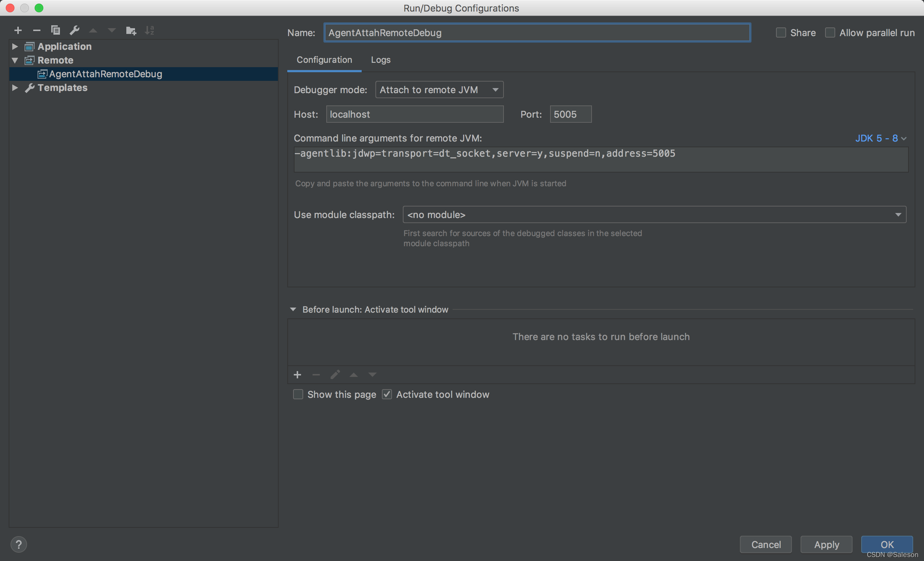Image resolution: width=924 pixels, height=561 pixels.
Task: Move before launch task up
Action: (354, 375)
